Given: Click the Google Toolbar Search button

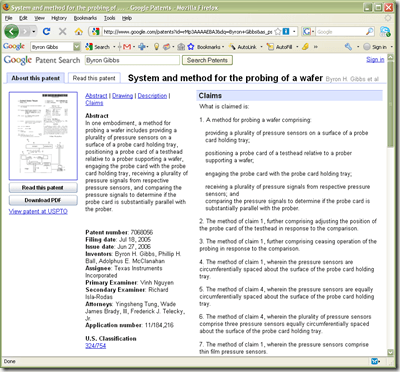Looking at the screenshot, I should [x=98, y=47].
